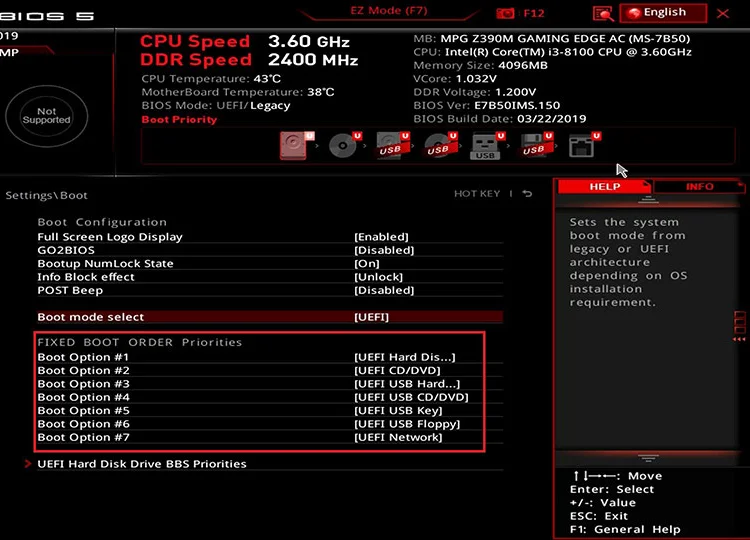Click the CPU Temperature reading
The height and width of the screenshot is (540, 750).
211,78
